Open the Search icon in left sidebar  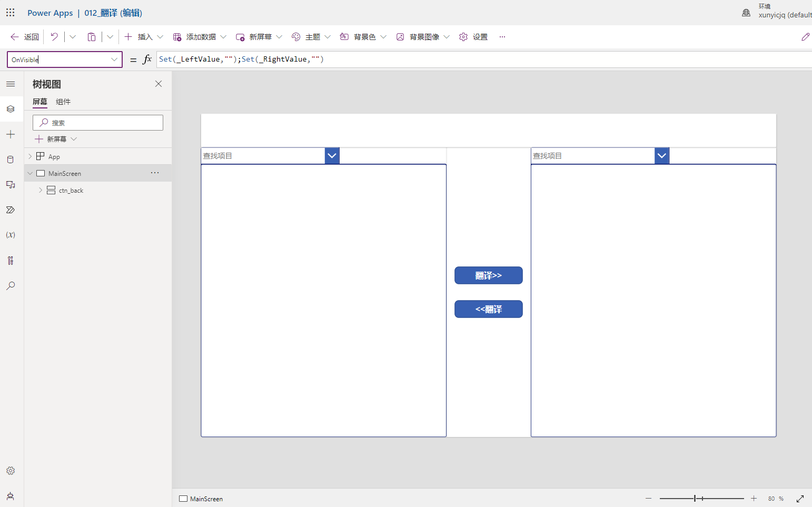(11, 286)
